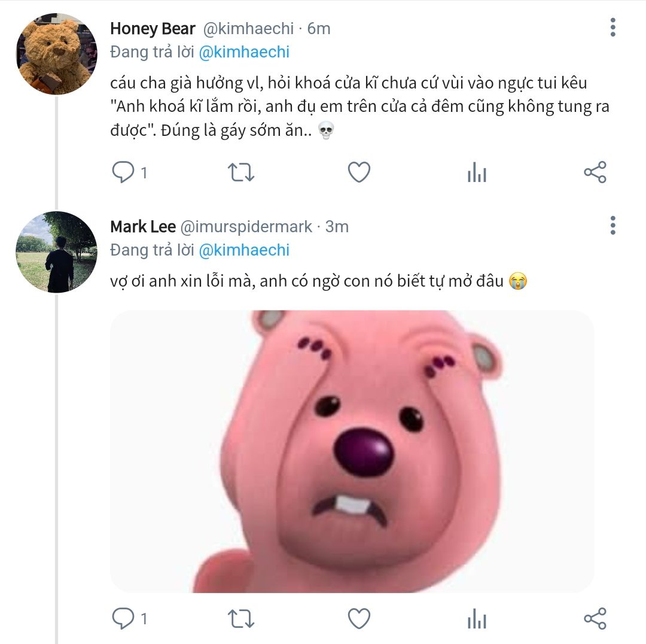This screenshot has height=644, width=646.
Task: View analytics for Mark Lee's tweet
Action: (477, 618)
